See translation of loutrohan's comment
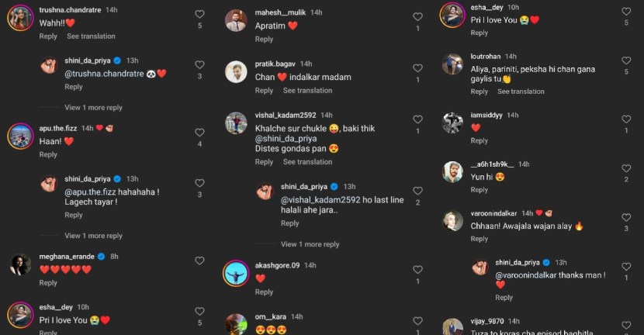The width and height of the screenshot is (644, 335). pos(521,92)
